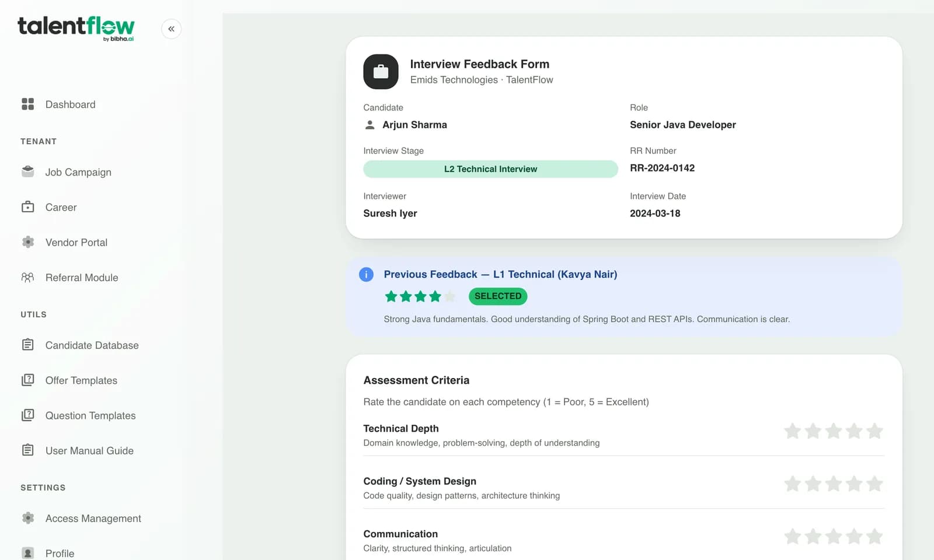Rate Communication four stars

tap(854, 536)
